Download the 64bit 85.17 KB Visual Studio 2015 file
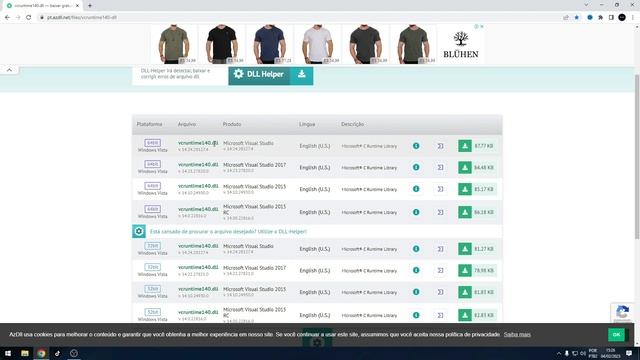The height and width of the screenshot is (360, 640). [464, 189]
